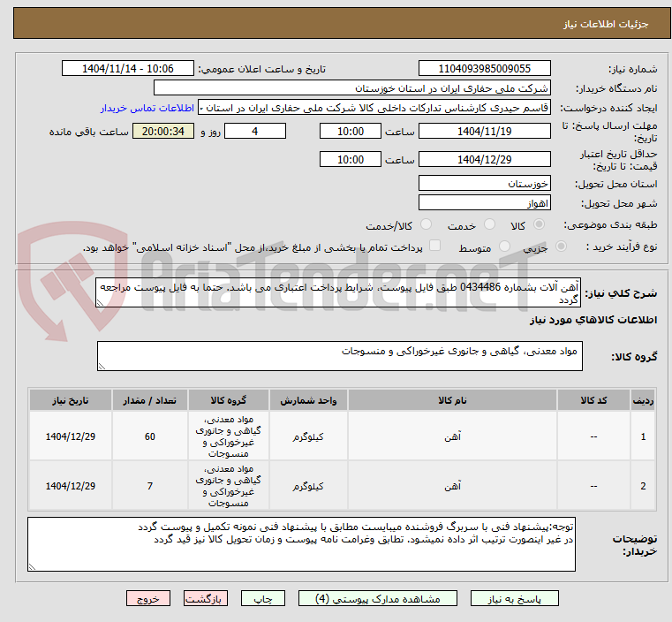The height and width of the screenshot is (622, 672).
Task: Click the واحد شمارش column header
Action: tap(308, 400)
